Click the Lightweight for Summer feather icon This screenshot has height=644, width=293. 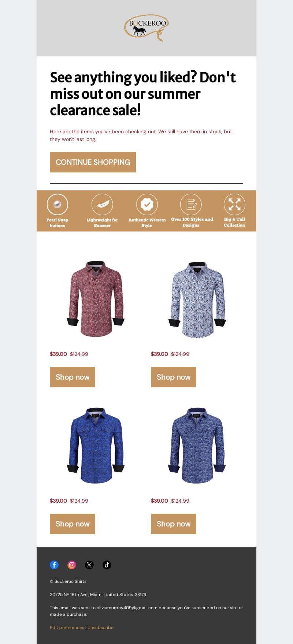pos(102,204)
